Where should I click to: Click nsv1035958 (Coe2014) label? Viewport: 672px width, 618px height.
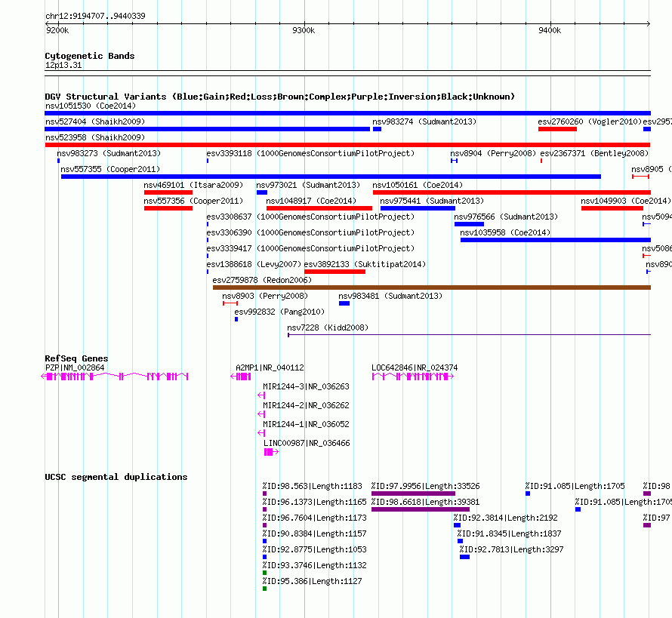(x=505, y=232)
